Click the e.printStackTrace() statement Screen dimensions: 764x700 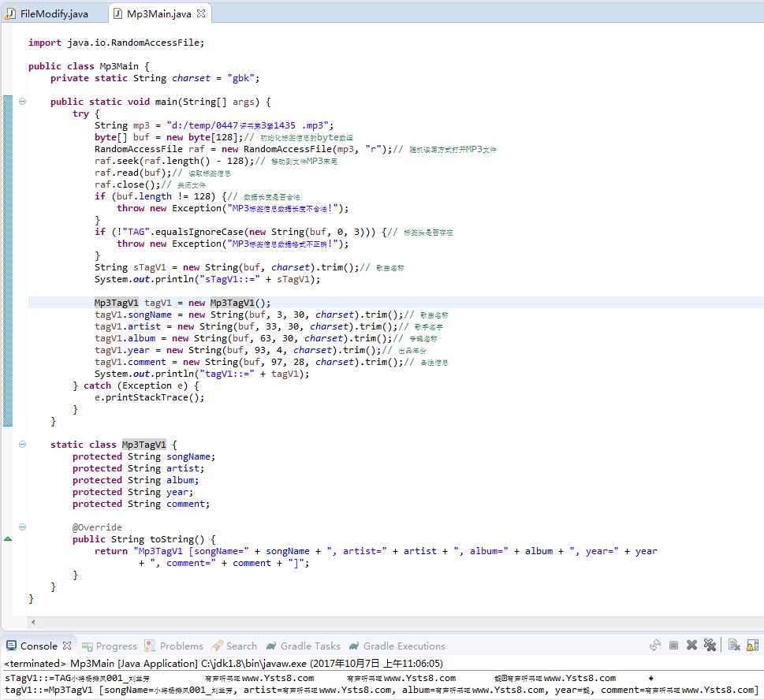pyautogui.click(x=149, y=397)
